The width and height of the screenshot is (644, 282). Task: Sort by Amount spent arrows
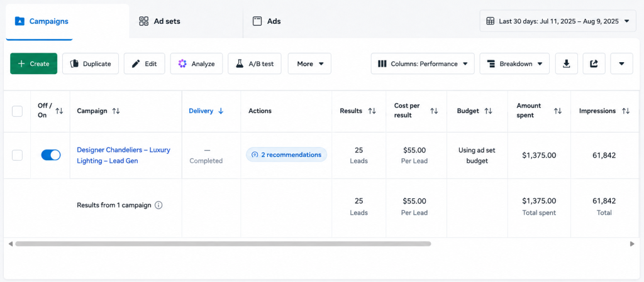[x=557, y=111]
